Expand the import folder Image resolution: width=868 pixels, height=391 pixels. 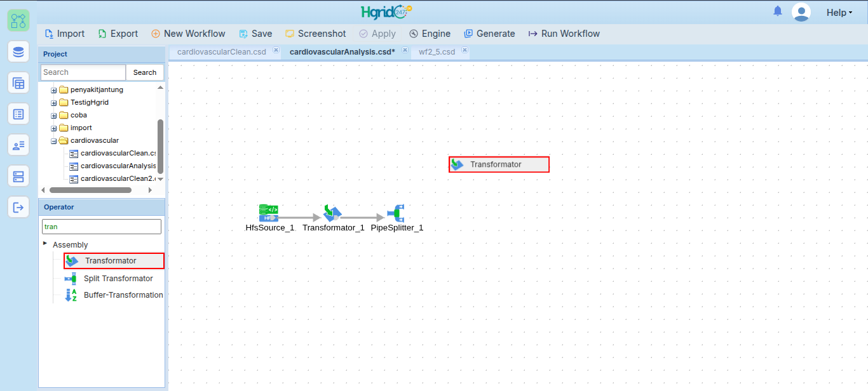pyautogui.click(x=54, y=128)
